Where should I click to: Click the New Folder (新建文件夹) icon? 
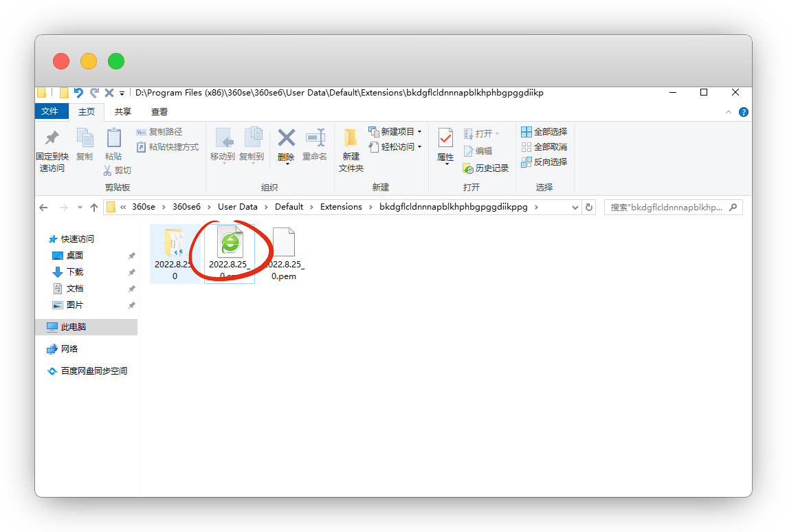pyautogui.click(x=351, y=140)
